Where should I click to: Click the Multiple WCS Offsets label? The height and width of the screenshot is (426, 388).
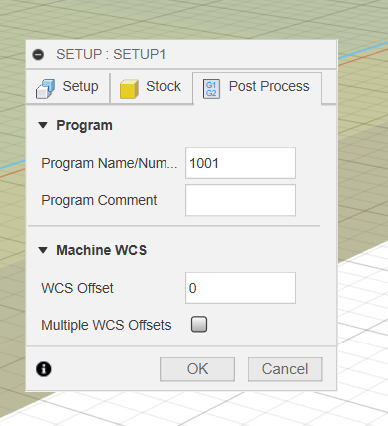click(106, 325)
